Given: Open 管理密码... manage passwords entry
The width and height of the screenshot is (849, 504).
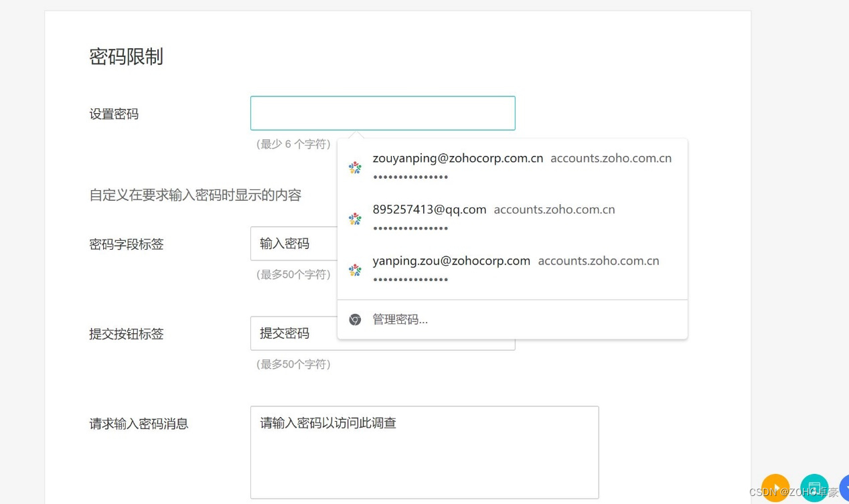Looking at the screenshot, I should click(512, 320).
